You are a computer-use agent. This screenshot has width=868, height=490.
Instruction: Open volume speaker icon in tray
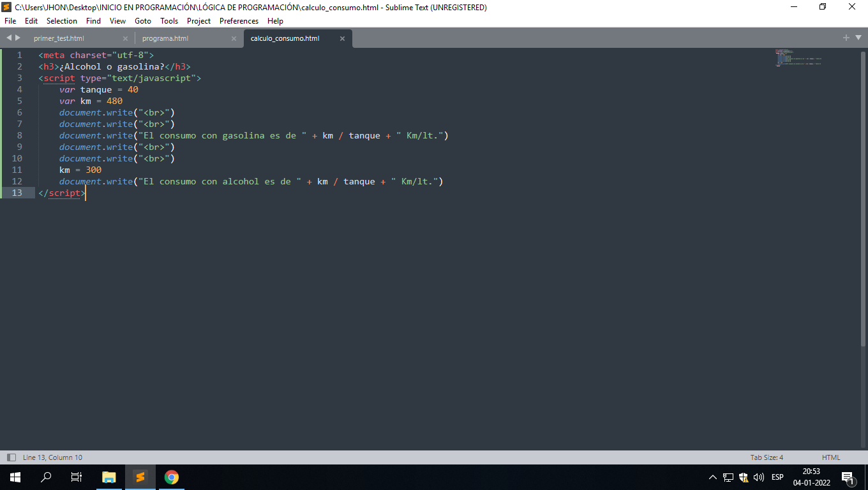tap(759, 477)
